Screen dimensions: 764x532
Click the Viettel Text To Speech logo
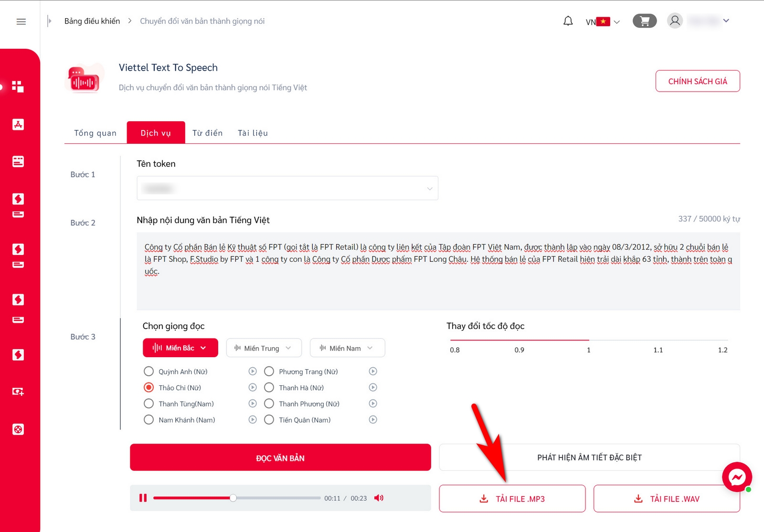pos(85,78)
